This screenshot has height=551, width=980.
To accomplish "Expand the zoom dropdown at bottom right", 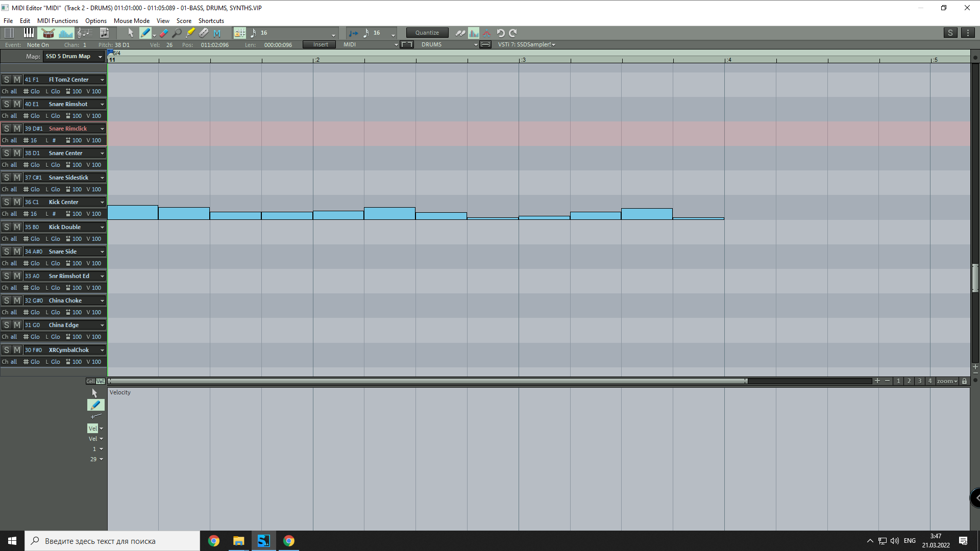I will [x=947, y=381].
